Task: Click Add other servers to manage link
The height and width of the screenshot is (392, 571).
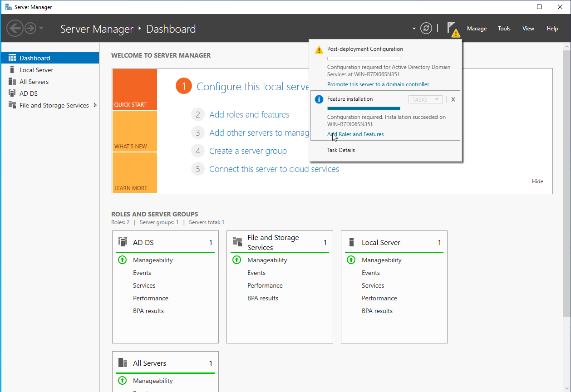Action: tap(259, 133)
